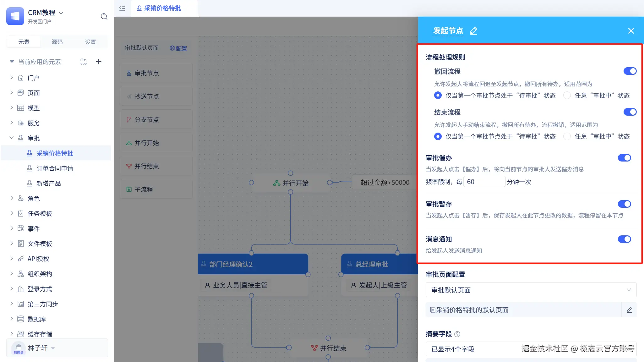Click the help icon next to 摘要字段
The width and height of the screenshot is (644, 362).
(x=457, y=334)
